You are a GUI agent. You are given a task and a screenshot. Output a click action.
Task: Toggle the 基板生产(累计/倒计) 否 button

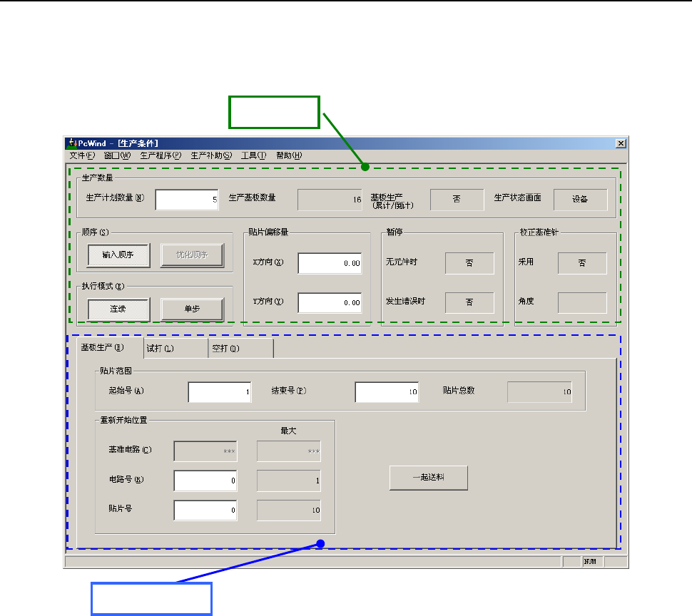[x=457, y=200]
